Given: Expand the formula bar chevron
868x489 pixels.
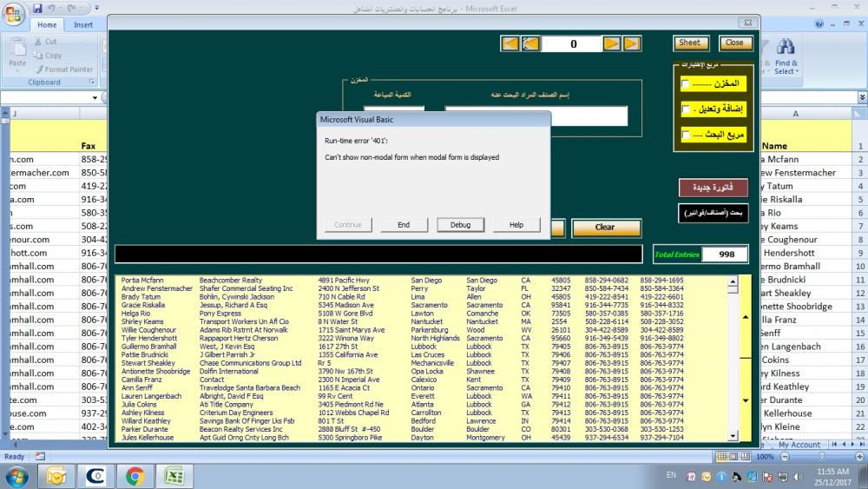Looking at the screenshot, I should pyautogui.click(x=863, y=97).
